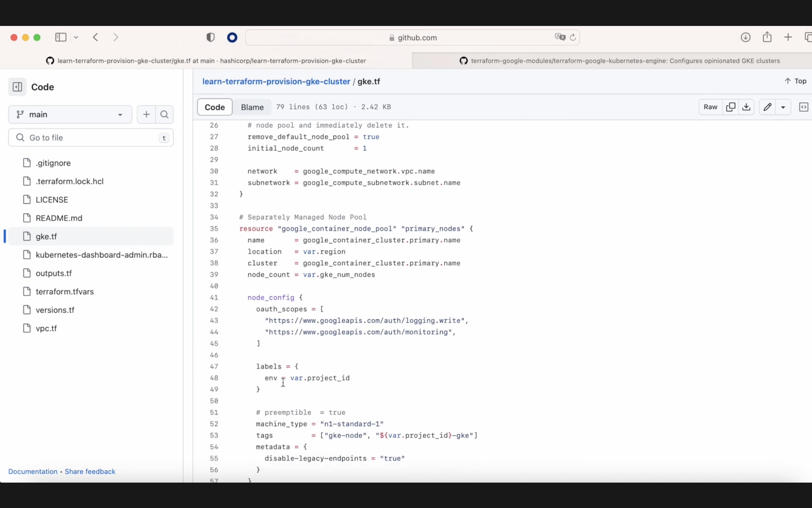Switch to the learn-terraform-provision-gke-cluster tab
The height and width of the screenshot is (508, 812).
click(206, 61)
